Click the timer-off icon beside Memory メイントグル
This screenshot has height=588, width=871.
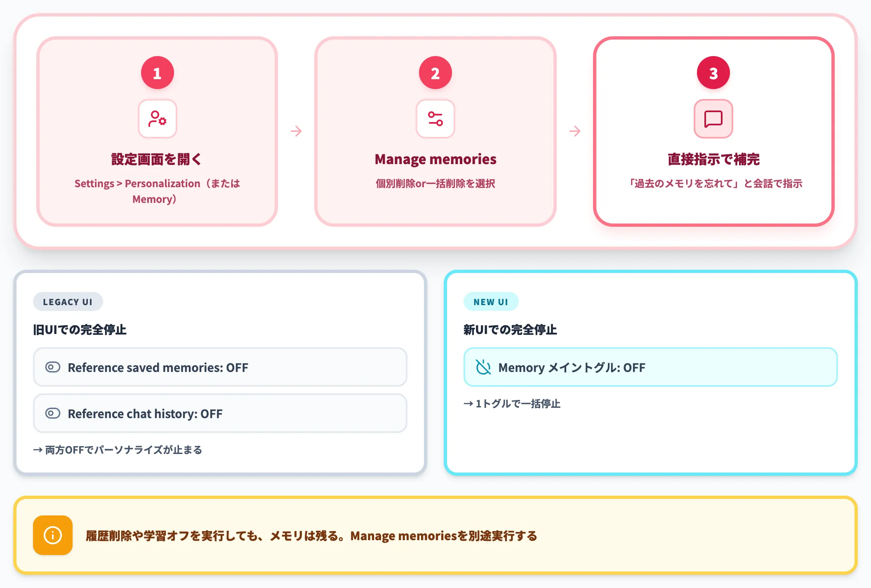click(483, 367)
